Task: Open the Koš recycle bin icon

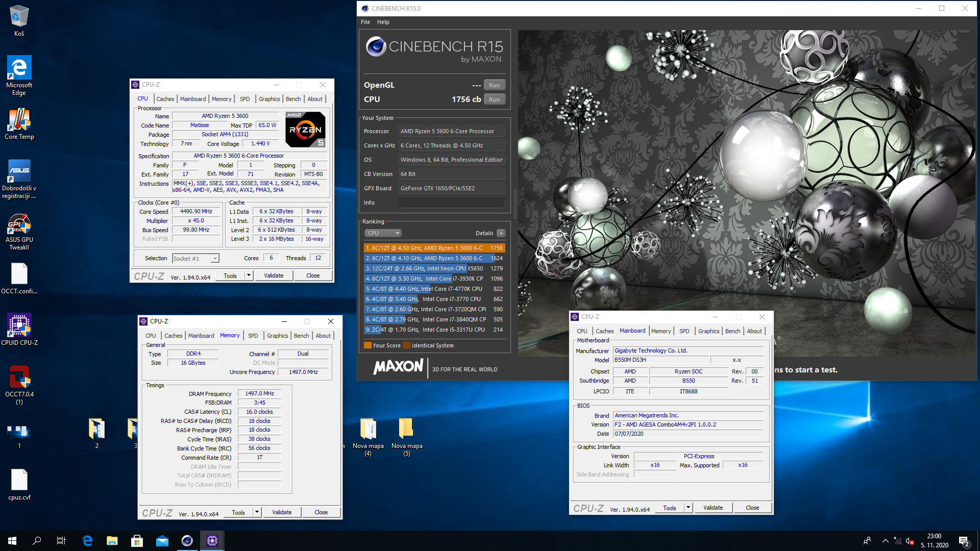Action: click(x=19, y=20)
